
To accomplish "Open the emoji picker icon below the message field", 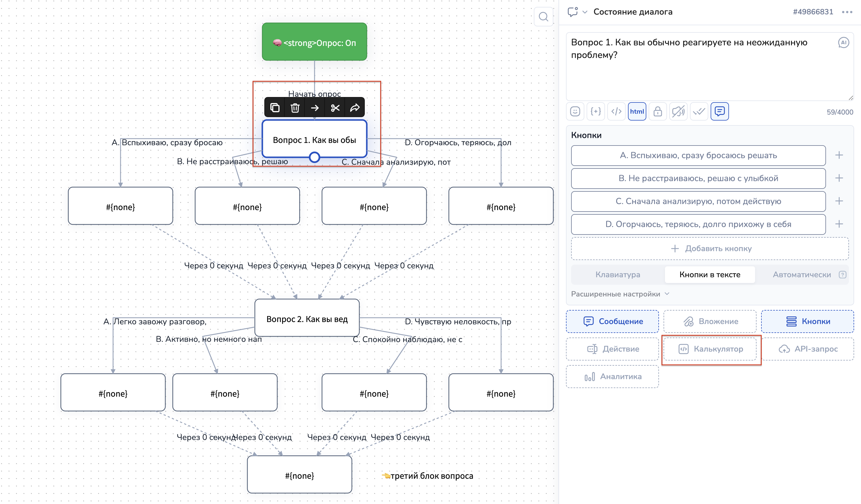I will pos(575,111).
